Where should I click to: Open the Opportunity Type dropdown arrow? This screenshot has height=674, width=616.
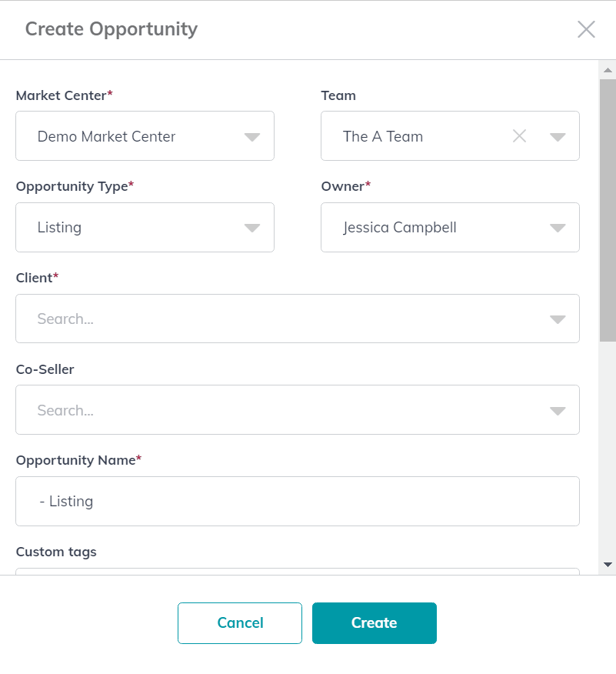252,229
